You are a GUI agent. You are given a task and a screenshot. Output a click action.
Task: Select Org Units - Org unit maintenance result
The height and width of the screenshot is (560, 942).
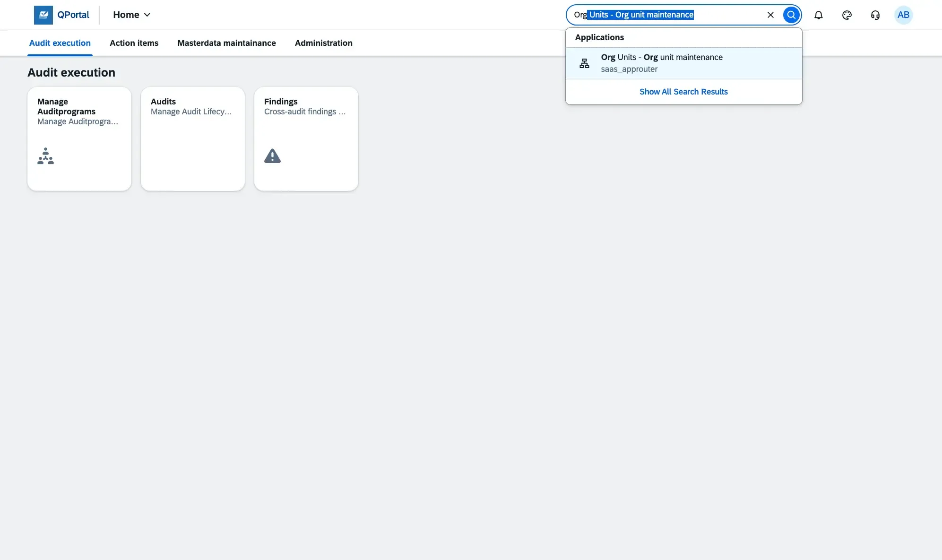click(x=683, y=63)
